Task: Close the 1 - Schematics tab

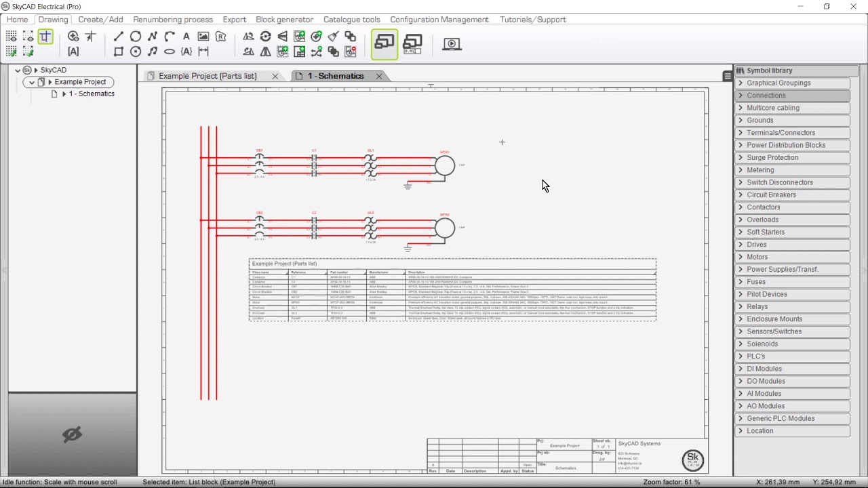Action: click(x=379, y=76)
